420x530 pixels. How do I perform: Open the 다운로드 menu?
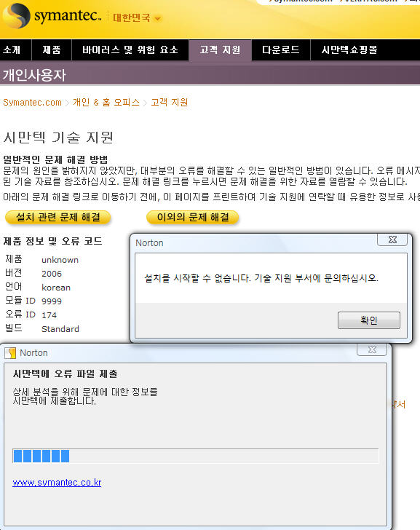click(x=281, y=50)
